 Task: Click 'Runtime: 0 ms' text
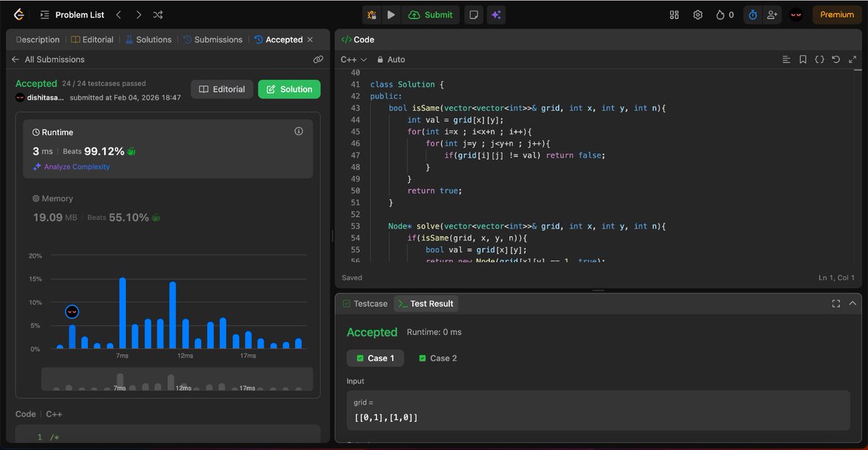tap(434, 332)
